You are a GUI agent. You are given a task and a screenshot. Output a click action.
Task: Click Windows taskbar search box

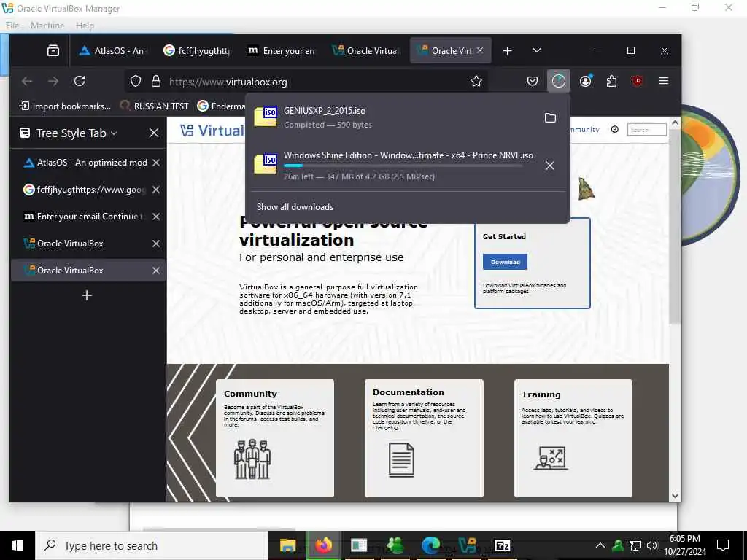152,545
